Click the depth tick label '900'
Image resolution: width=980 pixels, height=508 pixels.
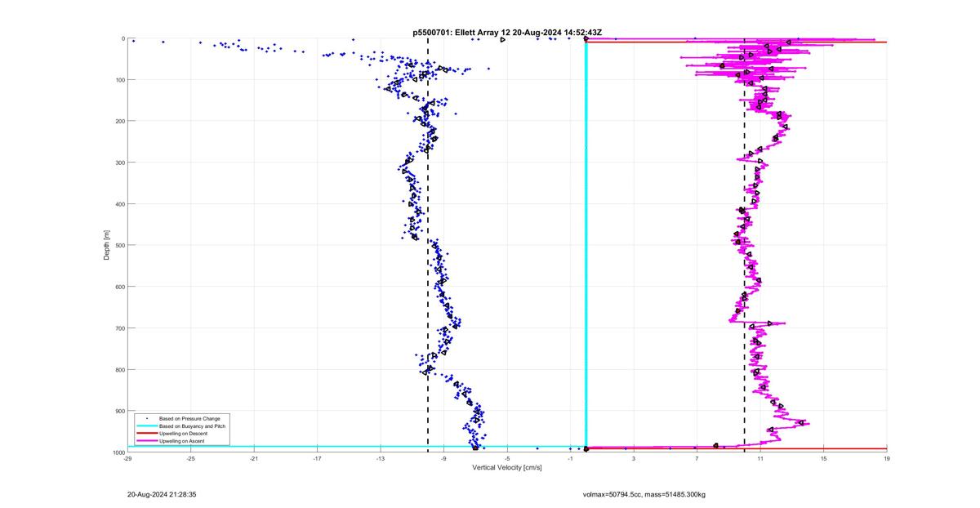pos(119,411)
